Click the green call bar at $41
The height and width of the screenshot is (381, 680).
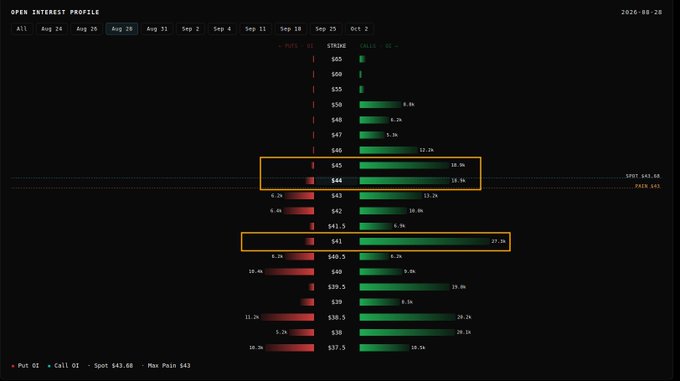coord(425,241)
